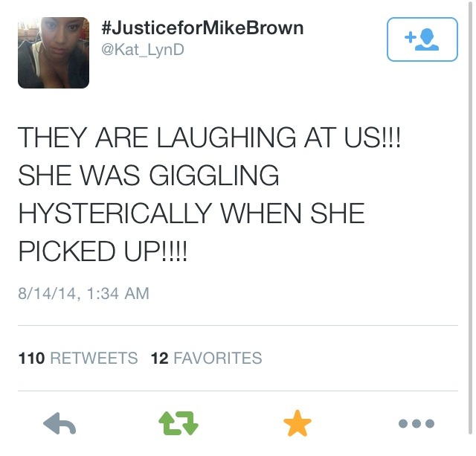
Task: Click the bold number 110
Action: (x=31, y=358)
